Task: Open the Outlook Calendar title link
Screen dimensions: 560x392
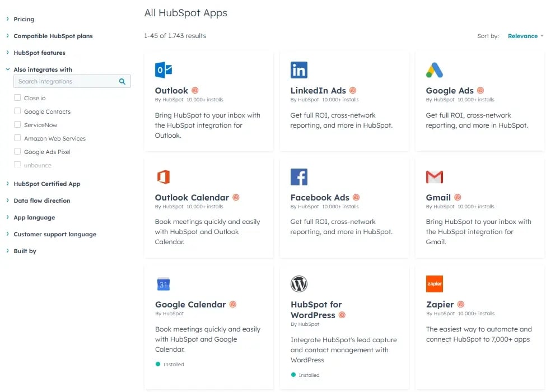Action: click(192, 198)
